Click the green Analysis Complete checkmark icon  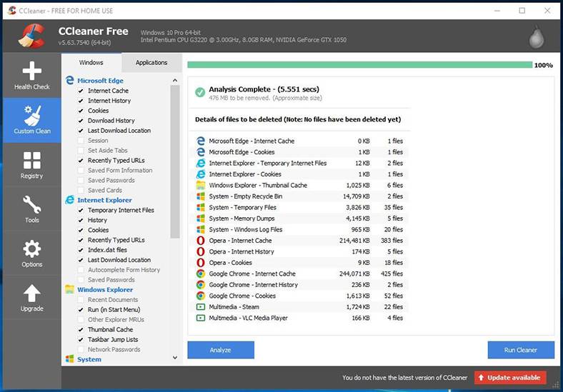200,92
